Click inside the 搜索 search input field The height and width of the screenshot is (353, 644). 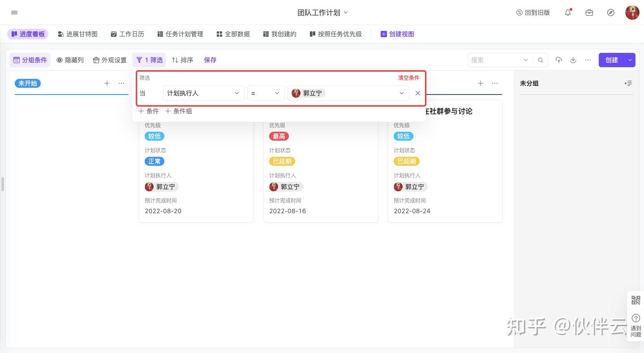[495, 60]
